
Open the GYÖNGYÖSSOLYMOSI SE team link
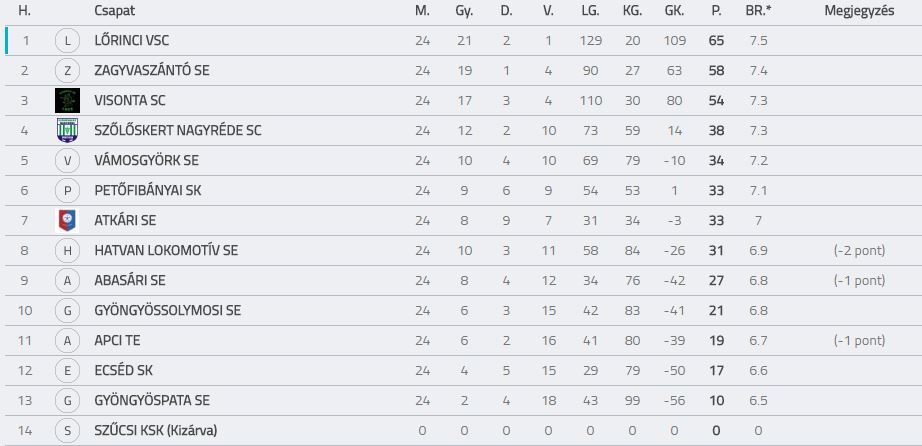(168, 310)
